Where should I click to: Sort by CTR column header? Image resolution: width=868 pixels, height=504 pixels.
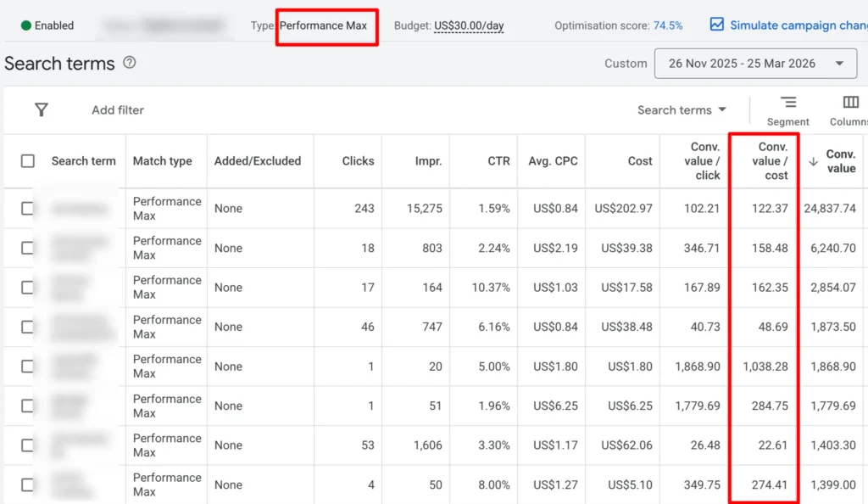click(x=498, y=161)
